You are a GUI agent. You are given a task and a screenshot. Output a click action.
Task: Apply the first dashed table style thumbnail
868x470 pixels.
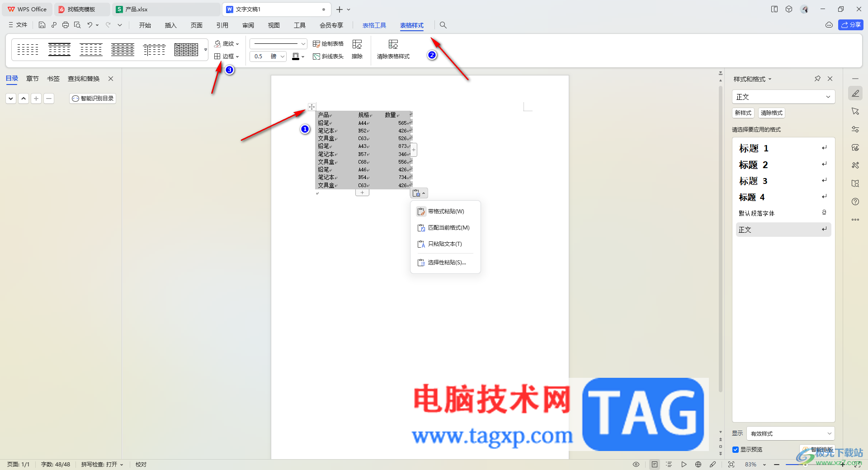tap(28, 49)
